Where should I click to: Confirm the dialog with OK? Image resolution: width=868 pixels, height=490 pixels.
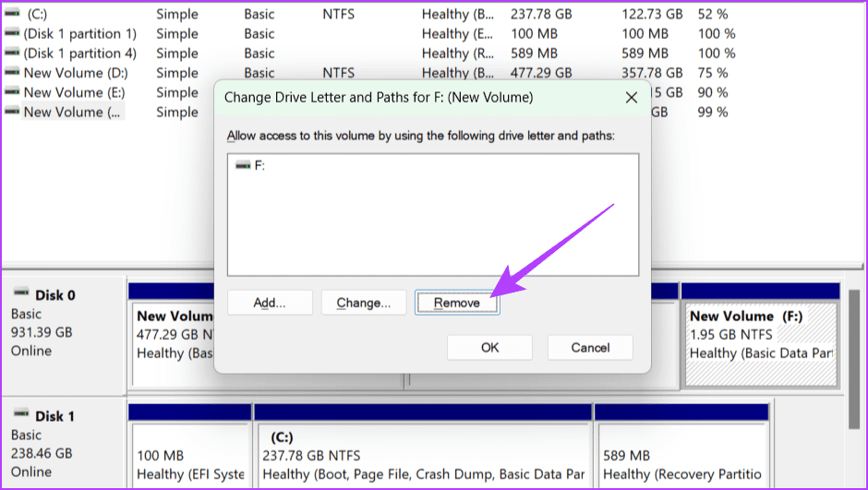point(489,348)
